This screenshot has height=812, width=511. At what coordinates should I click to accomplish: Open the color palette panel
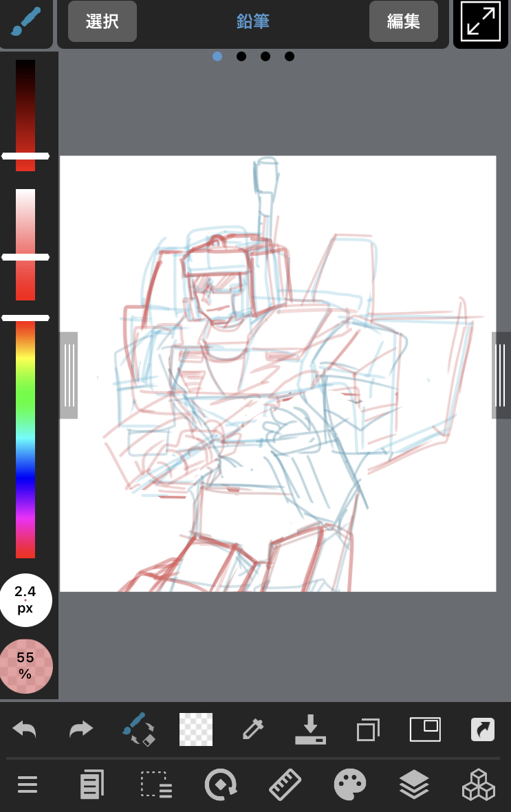(350, 784)
